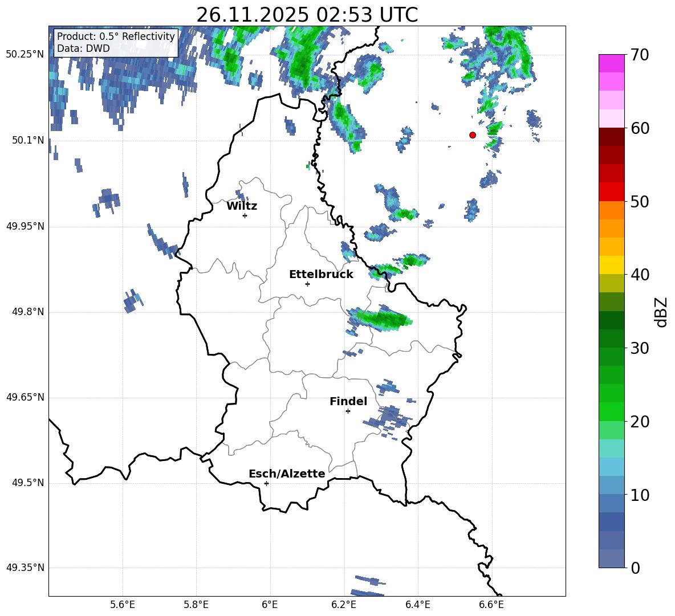Click the yellow 40 dBZ color band
Viewport: 675px width, 616px height.
(x=611, y=265)
